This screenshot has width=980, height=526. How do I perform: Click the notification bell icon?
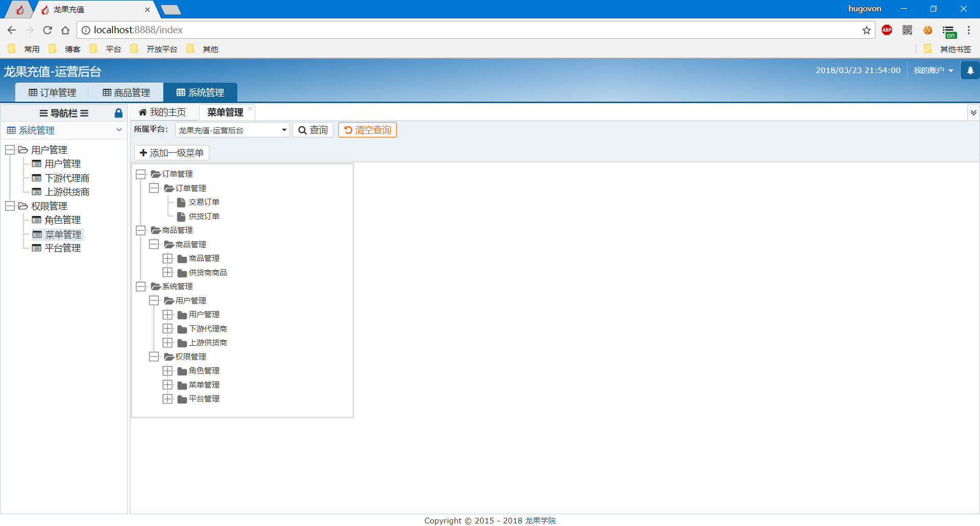[x=970, y=70]
